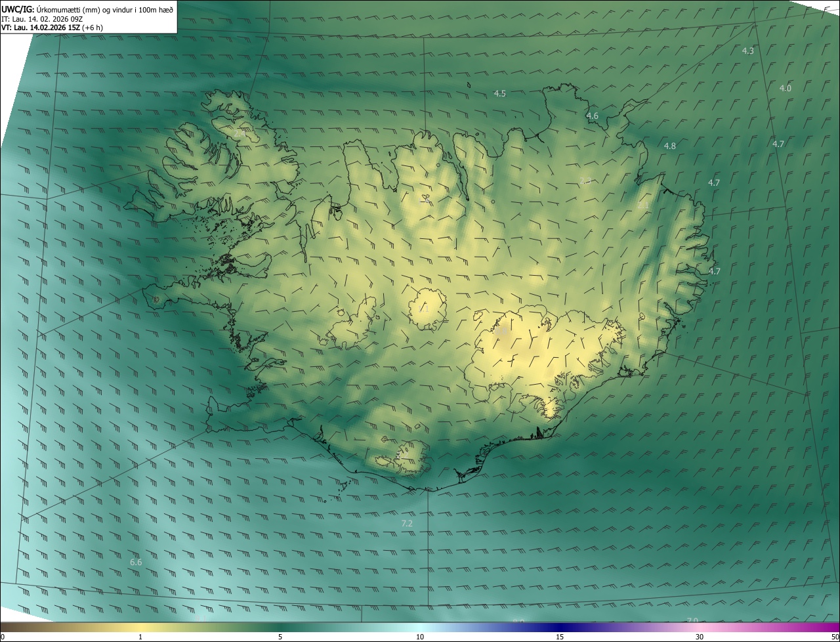The width and height of the screenshot is (840, 642).
Task: Click the '7.2' value on the map
Action: click(407, 523)
